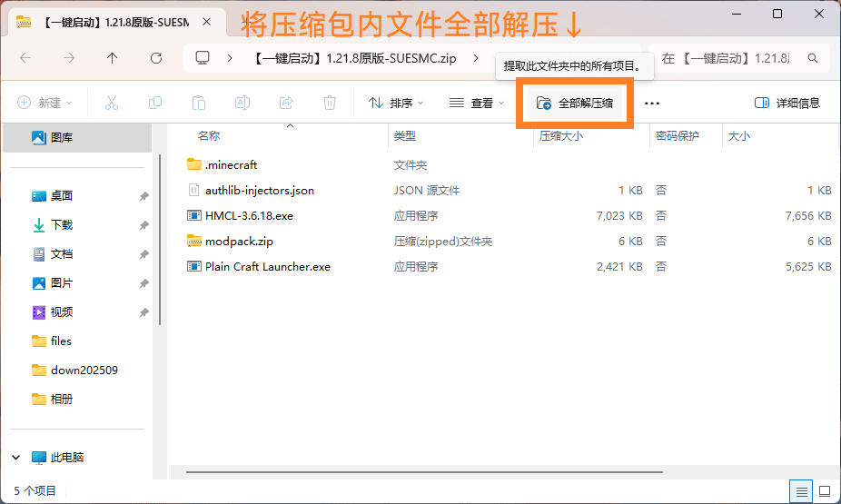Switch to details list view in status bar
Screen dimensions: 841x504
pyautogui.click(x=801, y=492)
